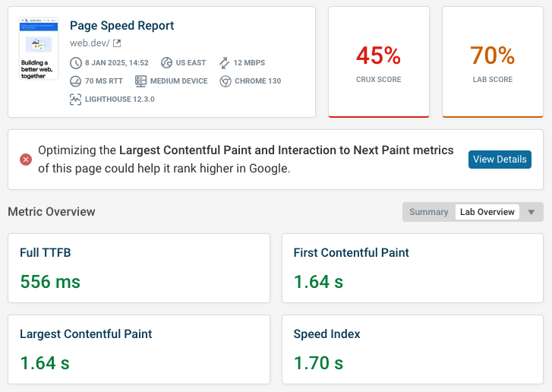
Task: Open the Speed Index metric card
Action: 412,349
